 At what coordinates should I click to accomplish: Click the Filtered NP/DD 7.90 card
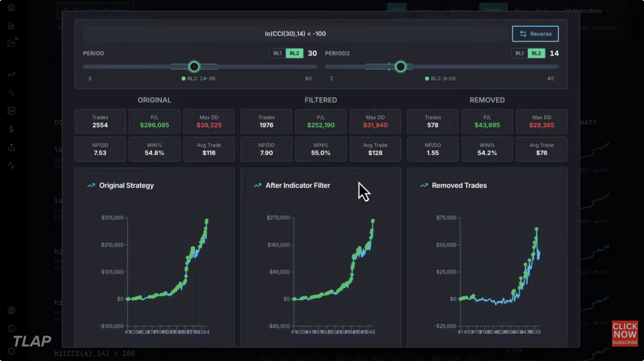coord(266,149)
